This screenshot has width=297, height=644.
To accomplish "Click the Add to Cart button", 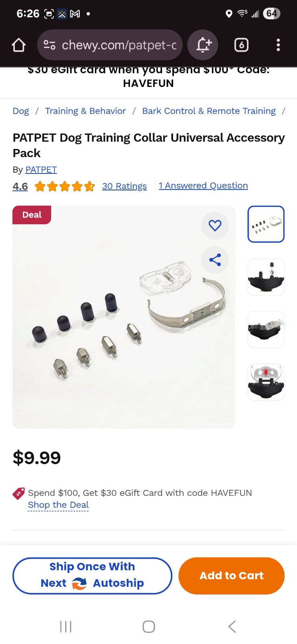I will point(231,576).
